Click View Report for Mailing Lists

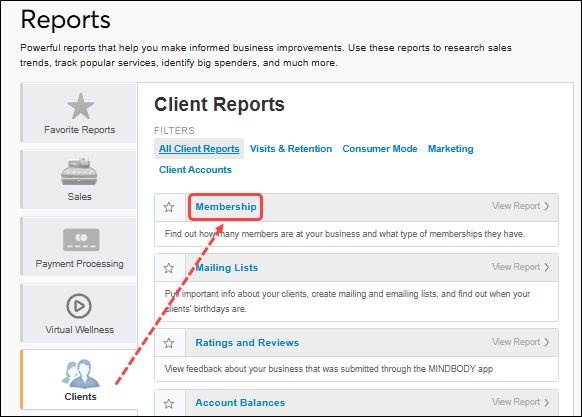coord(516,267)
